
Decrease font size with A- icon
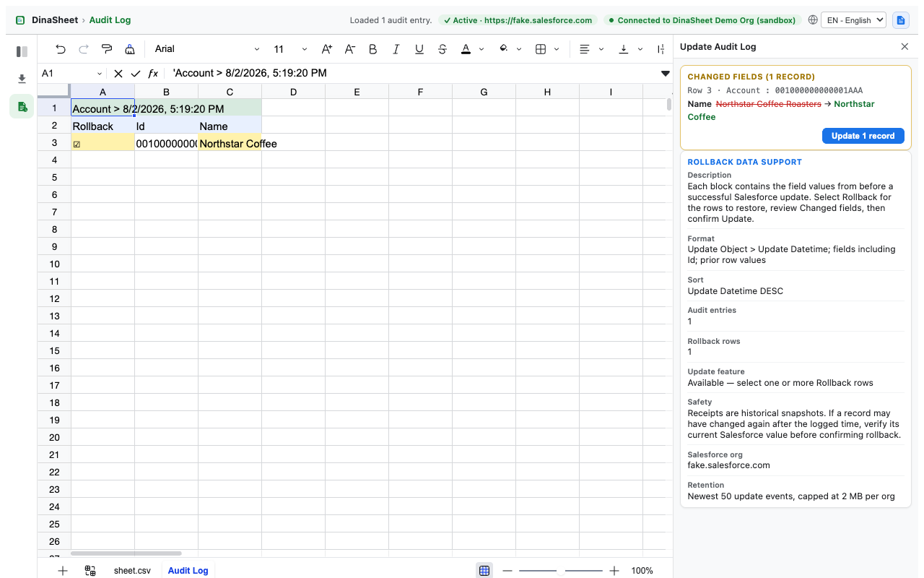tap(350, 49)
